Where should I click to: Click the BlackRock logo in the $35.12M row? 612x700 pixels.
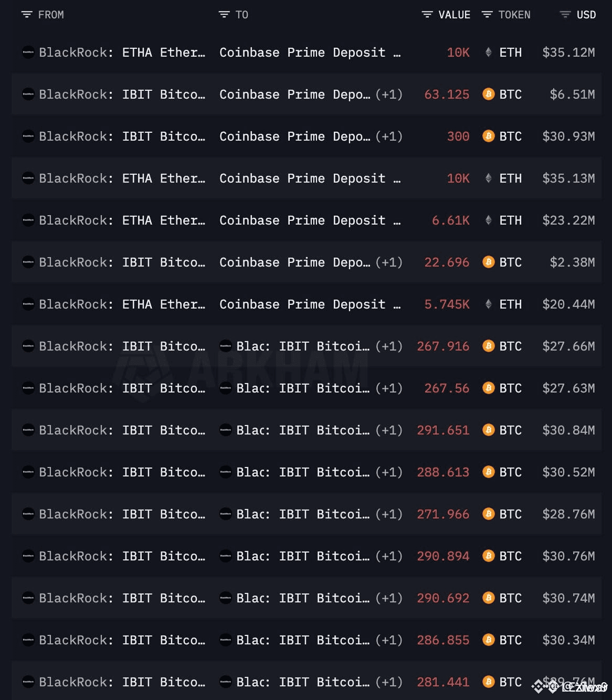(x=28, y=52)
